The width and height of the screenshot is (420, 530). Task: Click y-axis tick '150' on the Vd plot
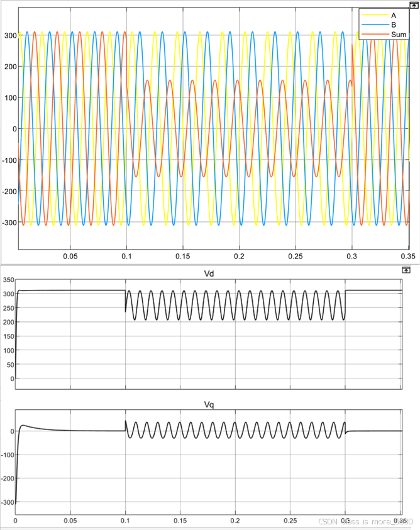pyautogui.click(x=8, y=336)
